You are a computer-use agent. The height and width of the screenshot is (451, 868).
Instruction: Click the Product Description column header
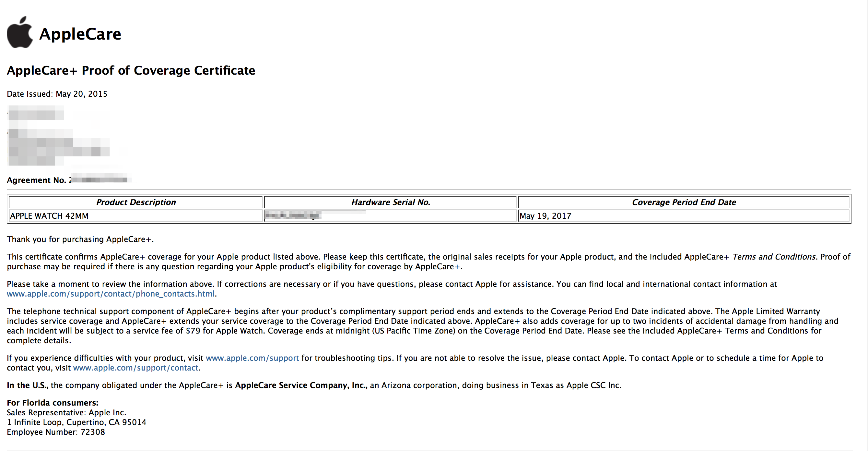click(x=136, y=202)
